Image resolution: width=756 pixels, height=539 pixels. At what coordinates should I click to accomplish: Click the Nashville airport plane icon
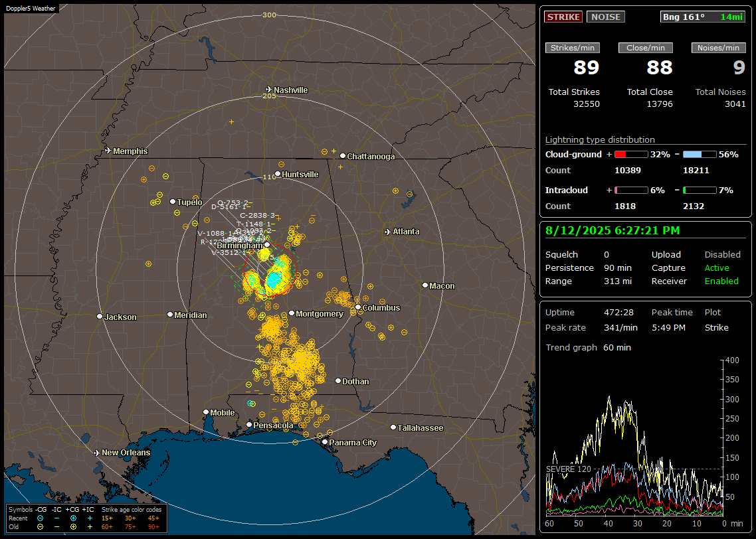[x=268, y=90]
